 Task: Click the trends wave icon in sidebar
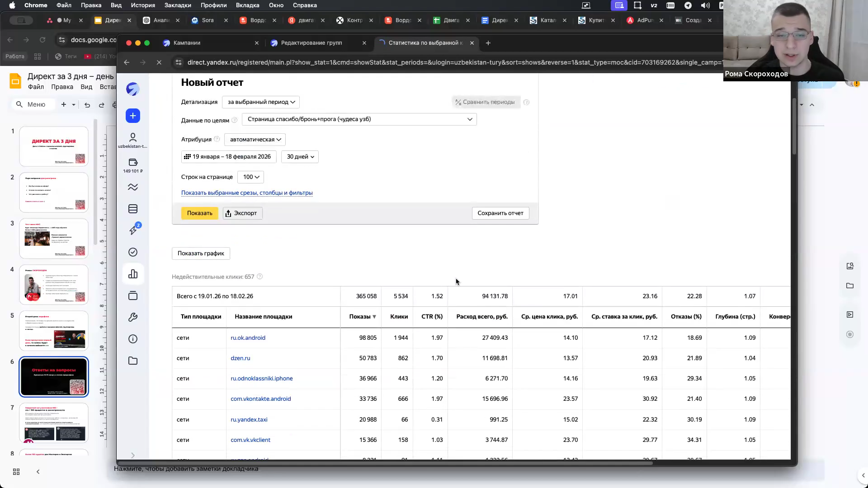[133, 187]
